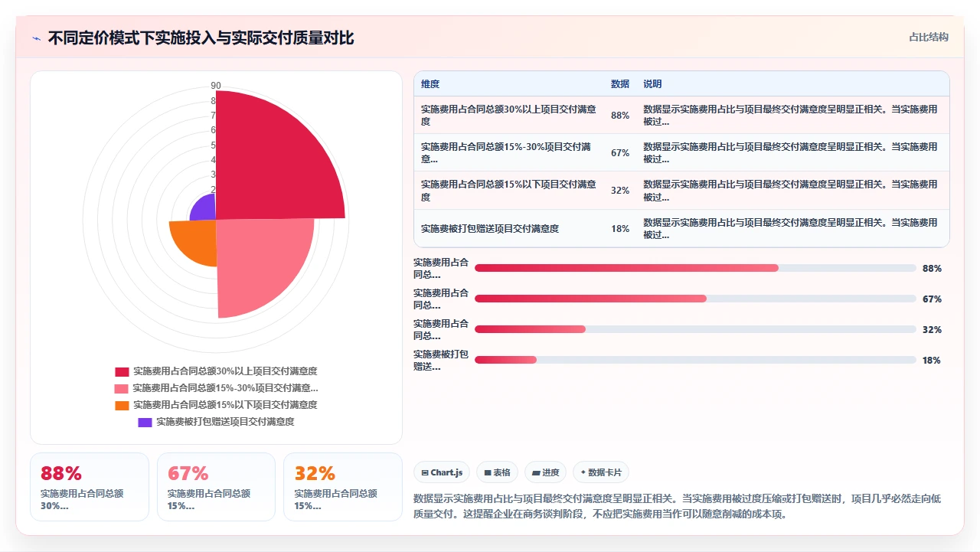
Task: Select the table row showing 88%
Action: 681,116
